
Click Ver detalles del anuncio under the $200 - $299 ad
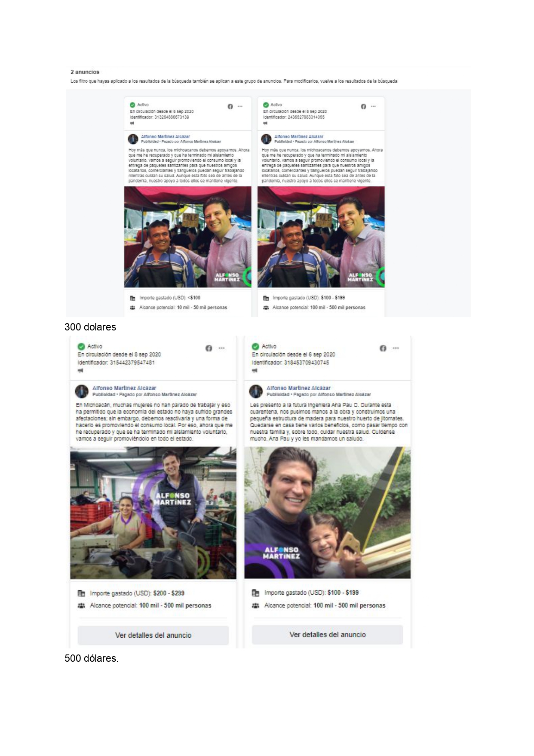tap(153, 635)
